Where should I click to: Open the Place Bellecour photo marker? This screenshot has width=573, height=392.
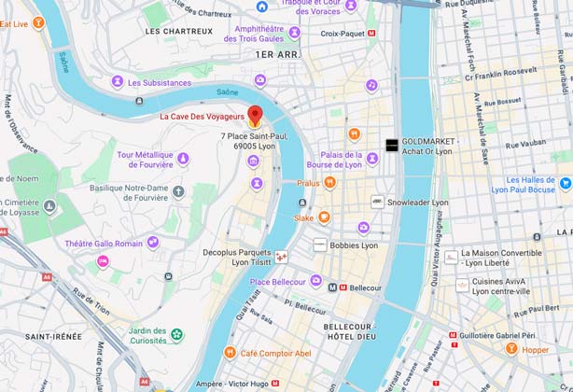point(316,281)
